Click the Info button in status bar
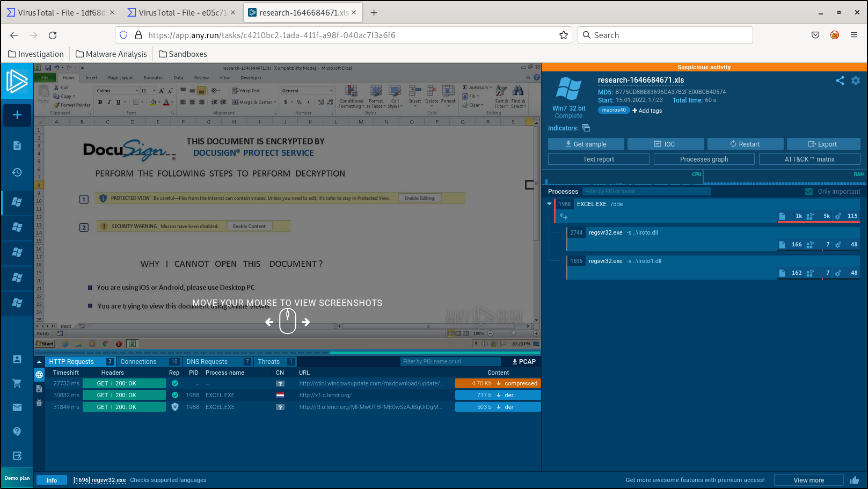The height and width of the screenshot is (489, 868). 52,480
